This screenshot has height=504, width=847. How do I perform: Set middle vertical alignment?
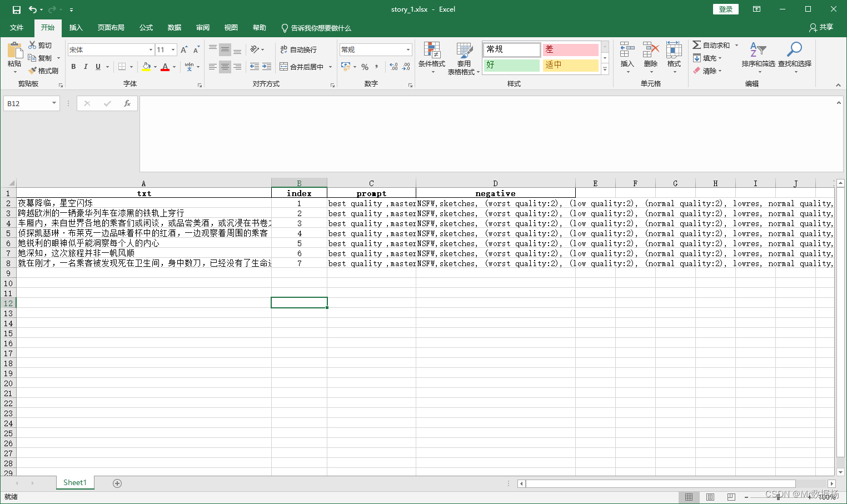tap(225, 49)
